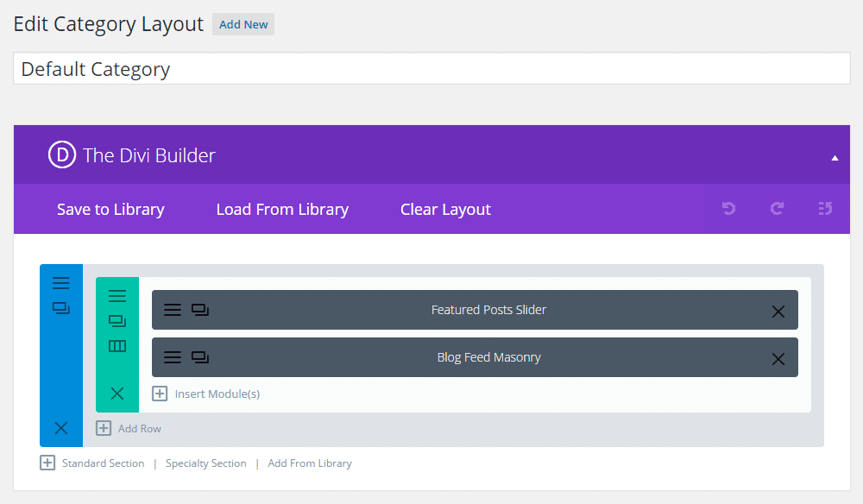
Task: Collapse the Divi Builder panel arrow
Action: click(835, 158)
